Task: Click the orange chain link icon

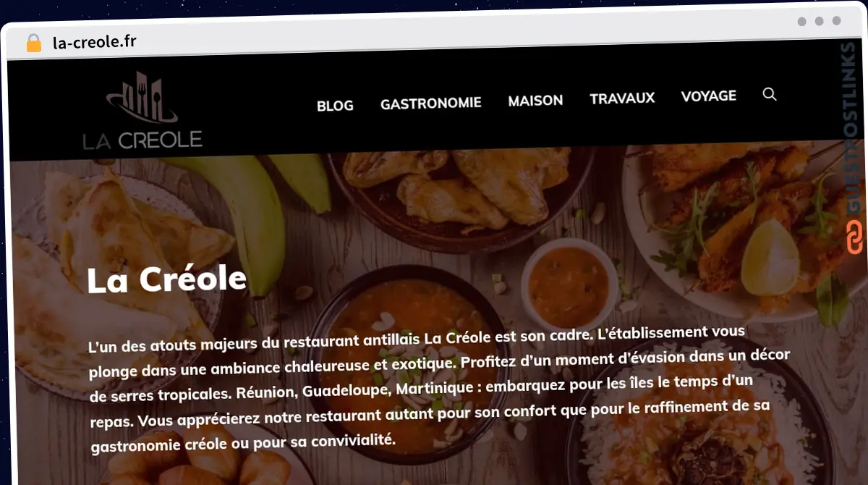Action: (x=855, y=238)
